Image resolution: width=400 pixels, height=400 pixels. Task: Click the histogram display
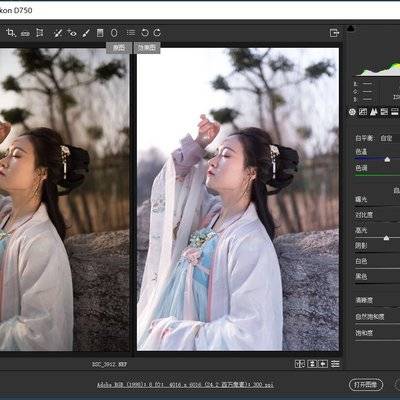[378, 68]
